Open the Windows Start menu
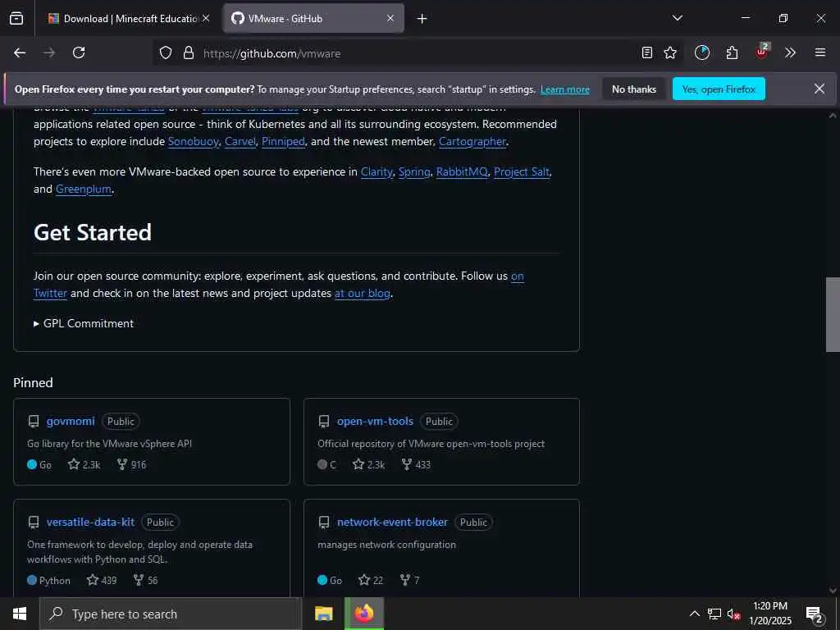 [x=20, y=614]
